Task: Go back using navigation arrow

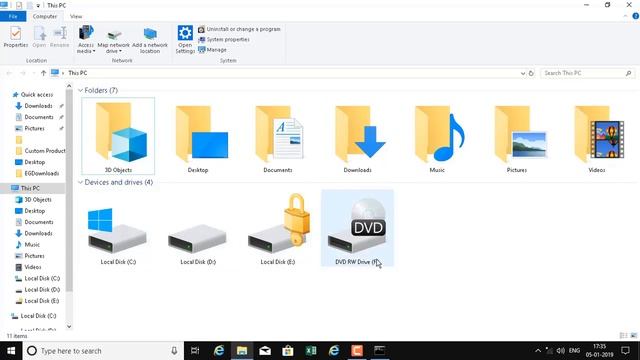Action: [x=9, y=73]
